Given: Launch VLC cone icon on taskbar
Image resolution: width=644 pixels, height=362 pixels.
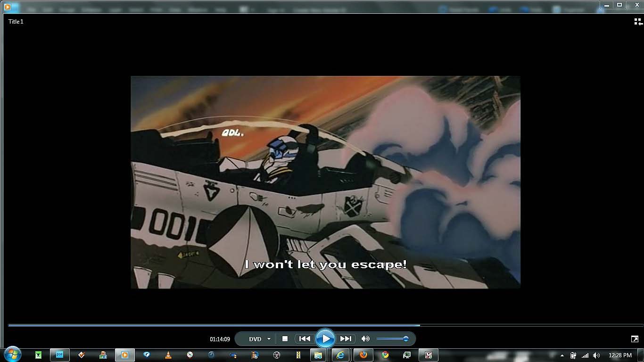Looking at the screenshot, I should 168,355.
